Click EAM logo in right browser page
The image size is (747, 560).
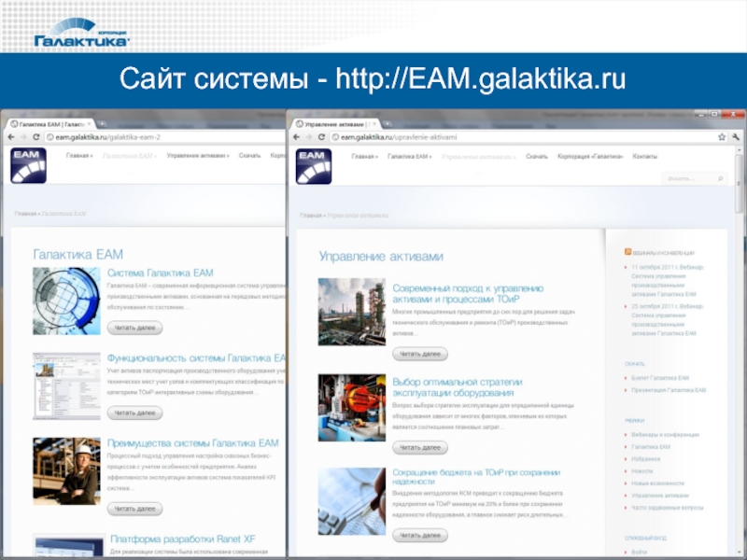[314, 166]
